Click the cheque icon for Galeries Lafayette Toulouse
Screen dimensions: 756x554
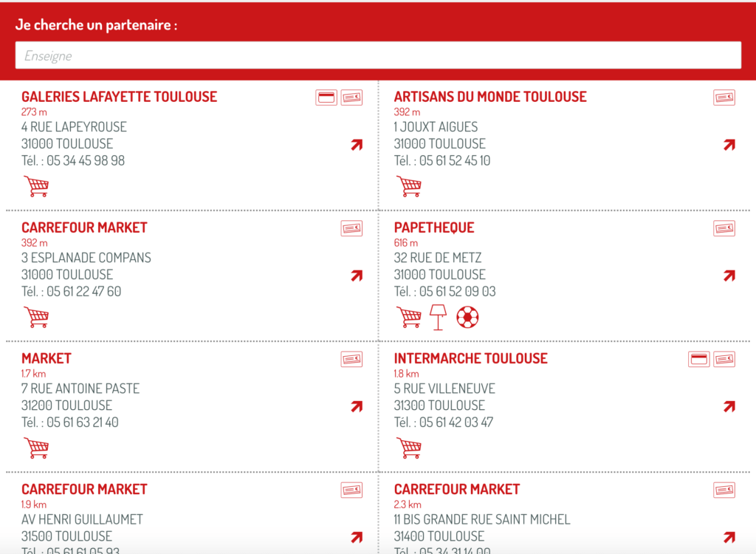(x=351, y=98)
